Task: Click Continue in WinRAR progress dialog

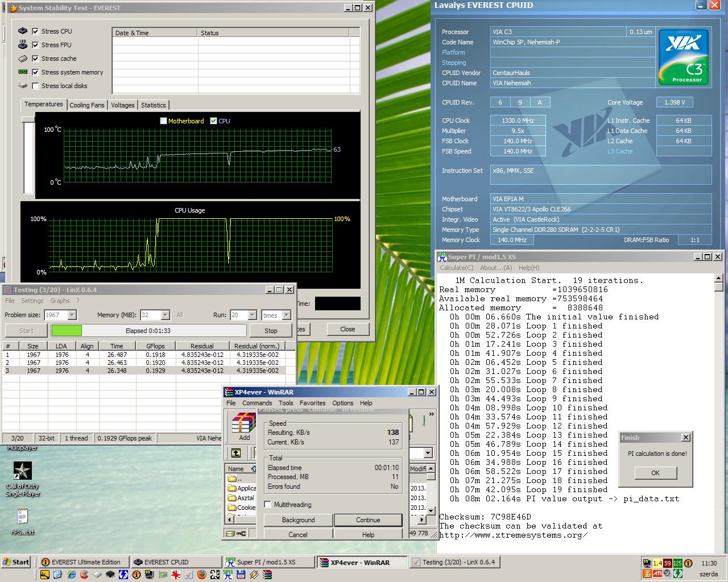Action: 368,520
